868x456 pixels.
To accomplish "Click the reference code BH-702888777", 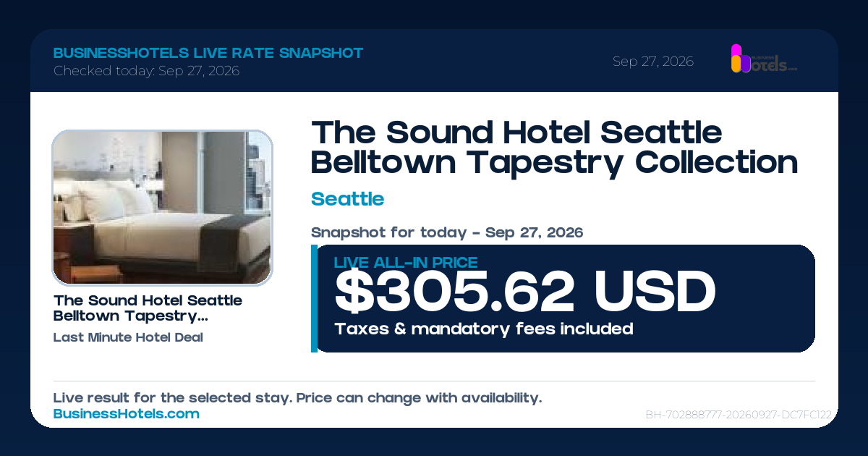I will coord(739,415).
